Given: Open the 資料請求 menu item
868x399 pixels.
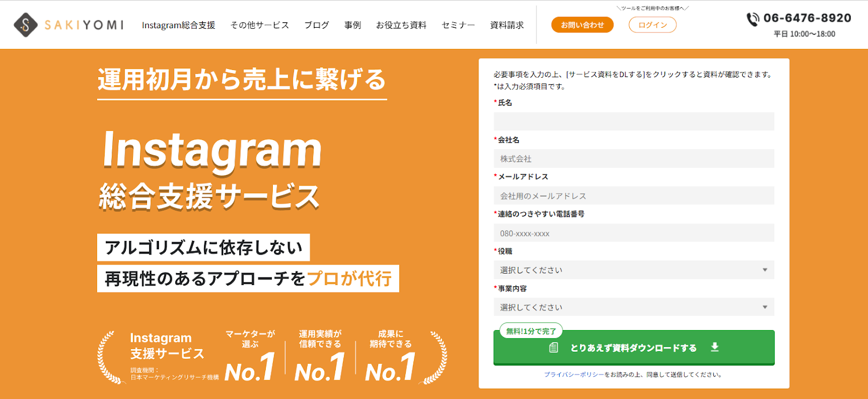Looking at the screenshot, I should [507, 25].
